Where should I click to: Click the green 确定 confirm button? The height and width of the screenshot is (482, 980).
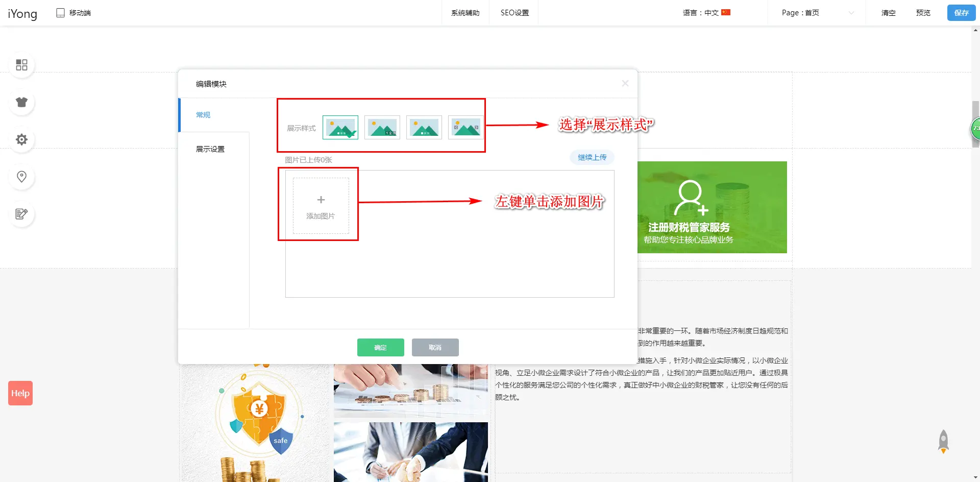pos(380,347)
